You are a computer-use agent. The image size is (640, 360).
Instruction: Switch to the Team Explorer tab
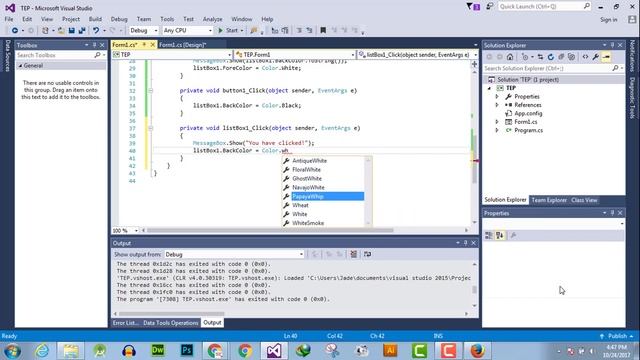[x=549, y=200]
